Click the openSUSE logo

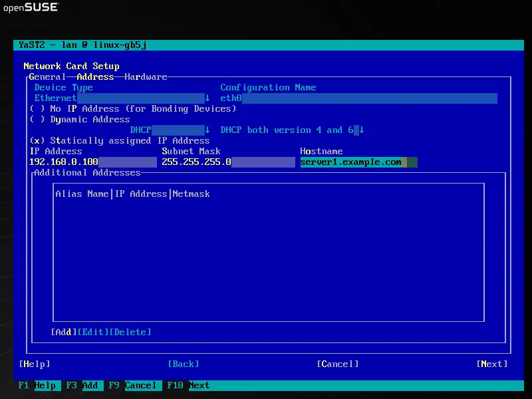[31, 7]
